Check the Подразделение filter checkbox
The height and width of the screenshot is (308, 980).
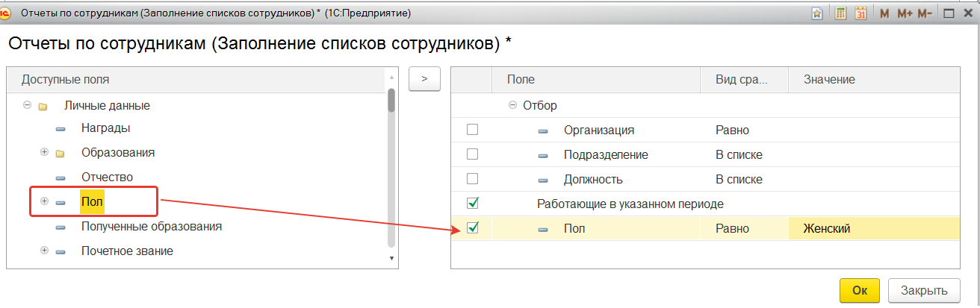coord(472,154)
